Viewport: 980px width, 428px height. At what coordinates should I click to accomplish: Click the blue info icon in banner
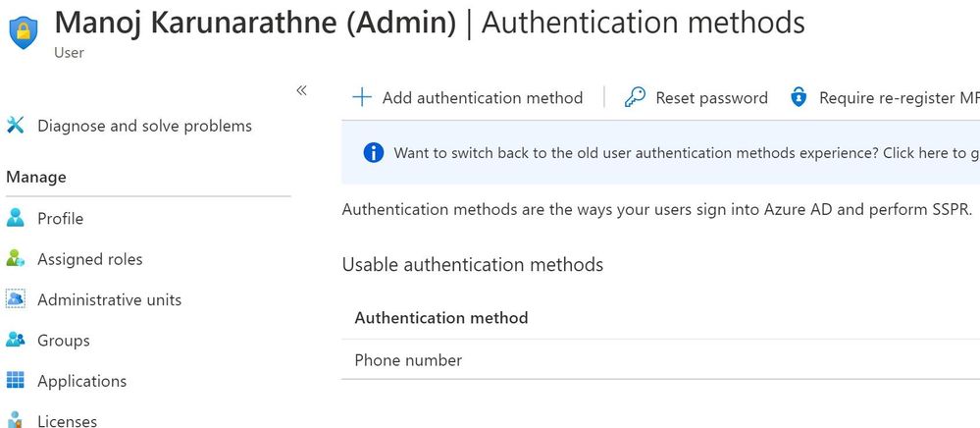(373, 152)
